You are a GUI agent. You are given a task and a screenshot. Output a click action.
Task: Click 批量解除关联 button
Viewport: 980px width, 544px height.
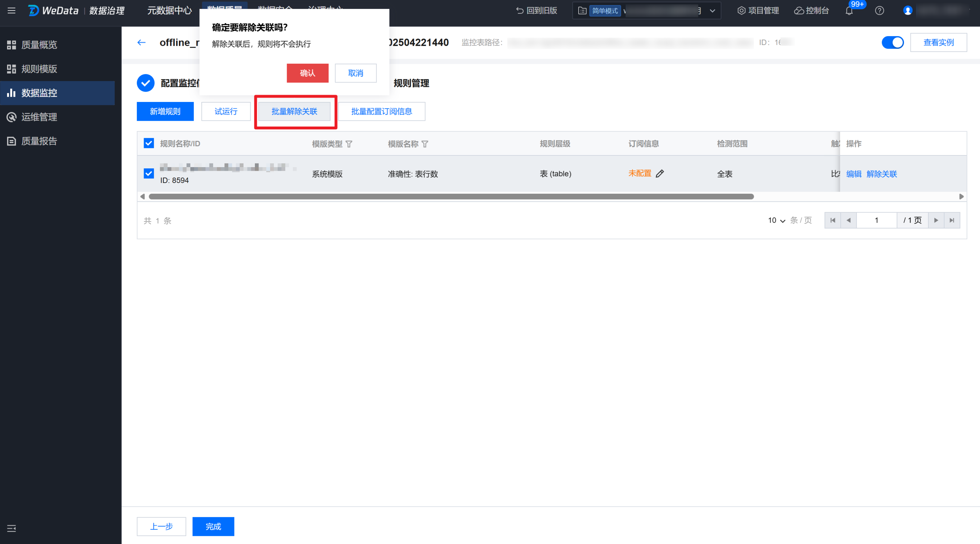294,112
